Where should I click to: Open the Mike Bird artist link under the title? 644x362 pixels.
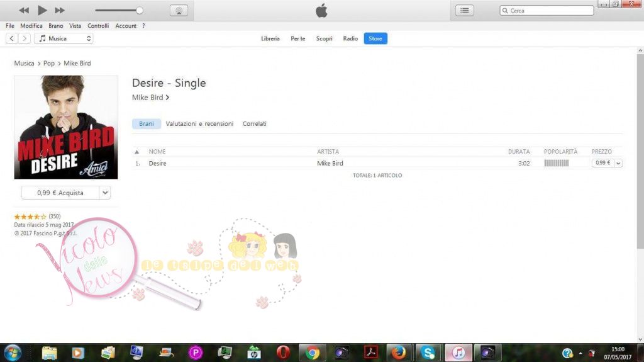[x=150, y=98]
